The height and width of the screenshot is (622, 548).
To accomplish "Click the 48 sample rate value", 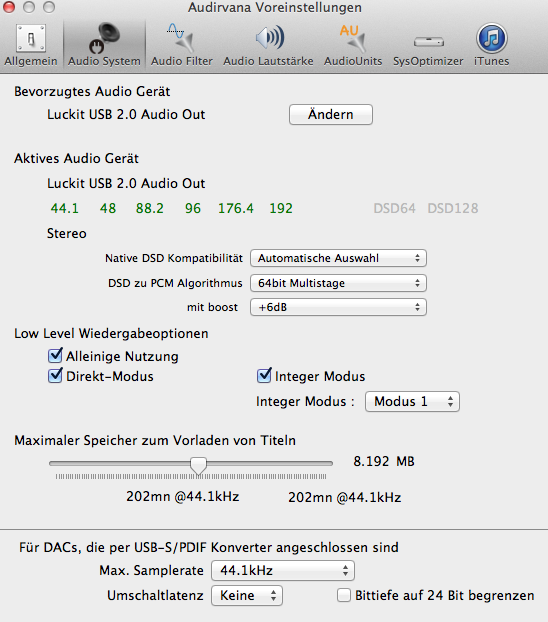I will [108, 208].
